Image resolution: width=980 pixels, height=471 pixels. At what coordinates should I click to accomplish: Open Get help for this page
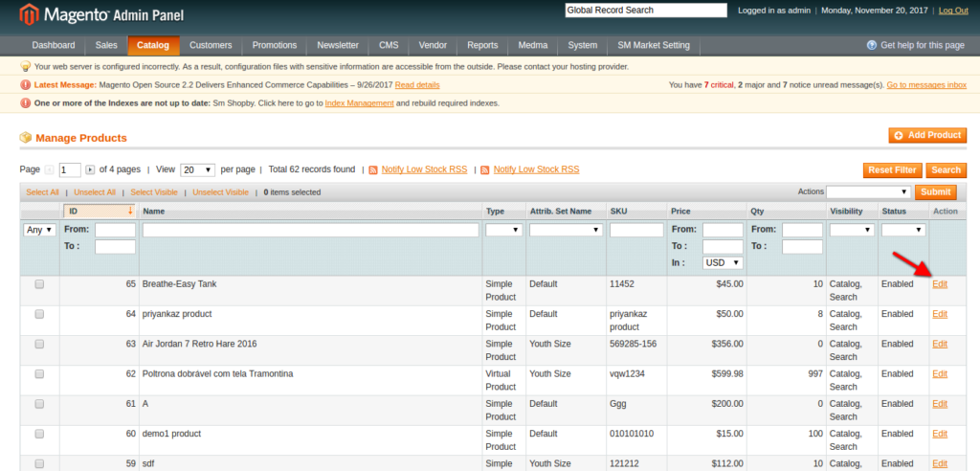922,45
